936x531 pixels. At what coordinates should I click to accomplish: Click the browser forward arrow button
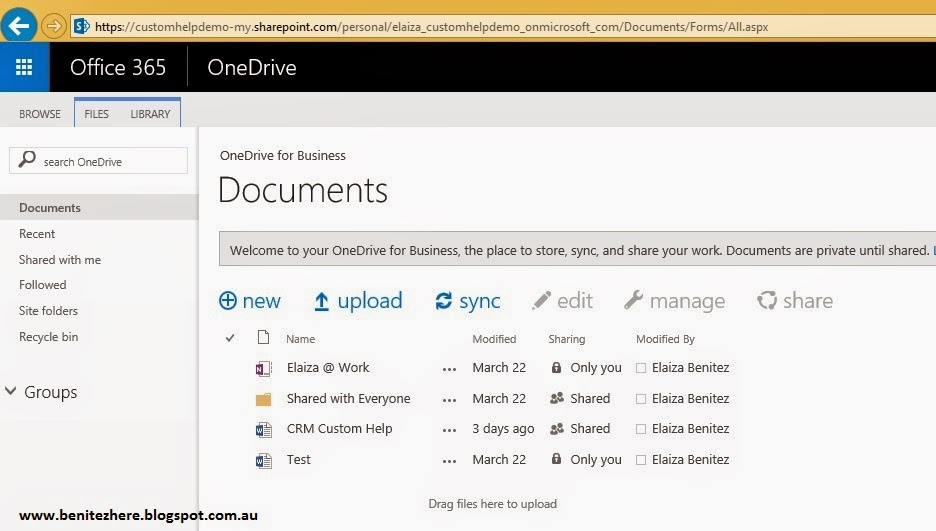[x=54, y=26]
